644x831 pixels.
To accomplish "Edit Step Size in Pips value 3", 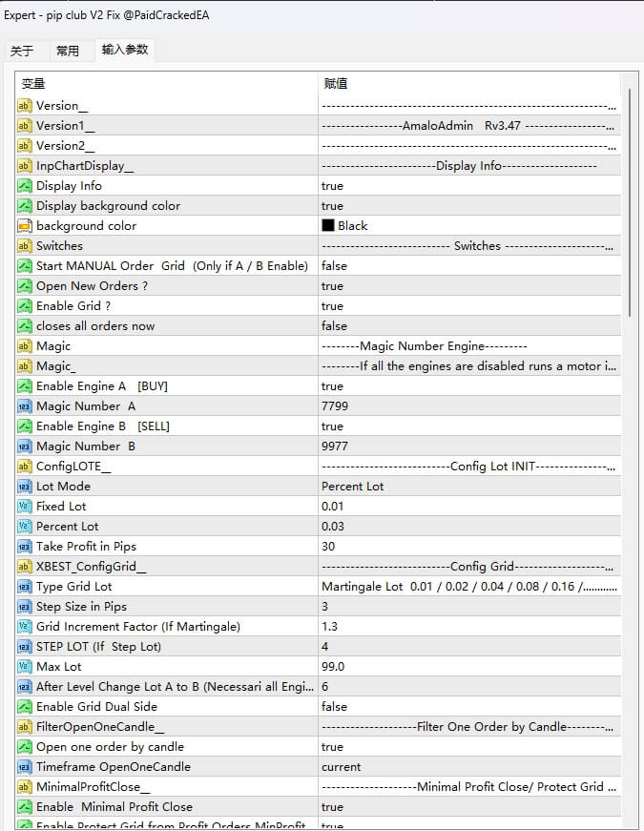I will tap(469, 607).
